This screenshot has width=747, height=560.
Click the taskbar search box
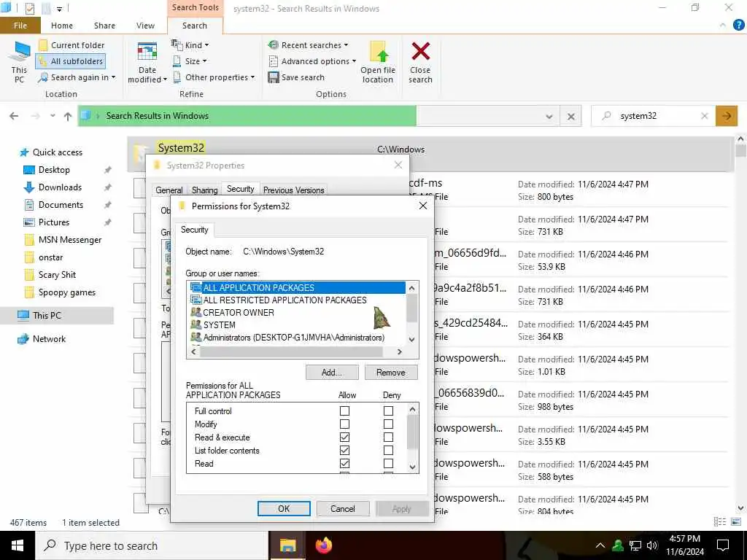tap(152, 545)
